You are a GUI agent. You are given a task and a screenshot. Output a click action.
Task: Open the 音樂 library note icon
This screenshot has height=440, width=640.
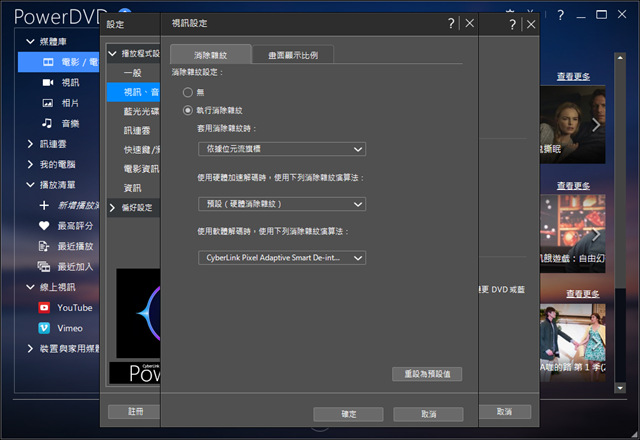point(47,123)
